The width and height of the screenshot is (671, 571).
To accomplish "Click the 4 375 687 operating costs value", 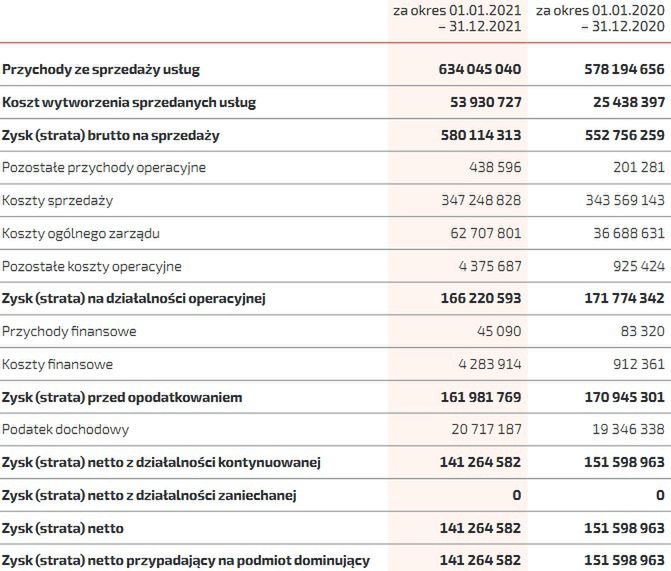I will (x=488, y=267).
